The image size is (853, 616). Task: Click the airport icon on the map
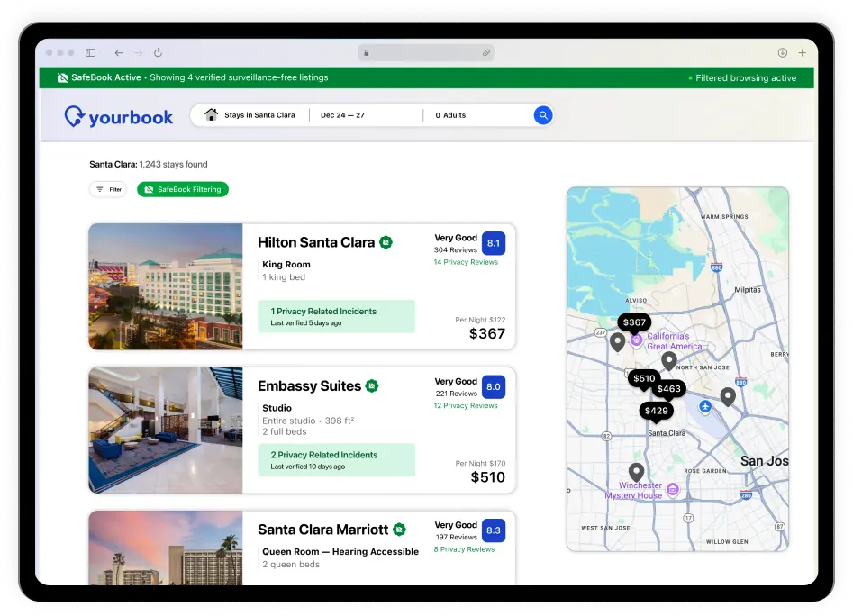pos(705,407)
